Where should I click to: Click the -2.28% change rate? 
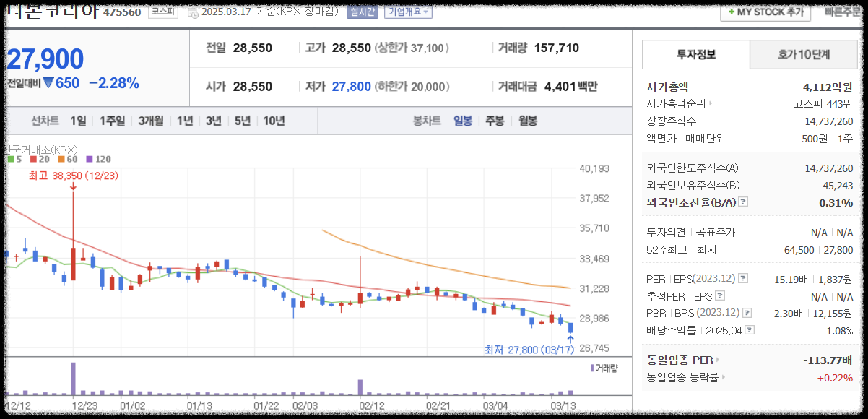(114, 83)
